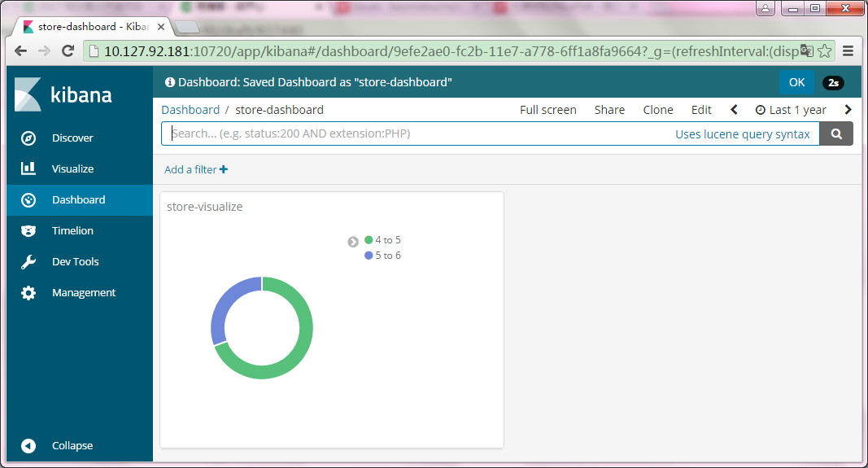Screen dimensions: 868x468
Task: Click the translate page icon in address bar
Action: coord(806,50)
